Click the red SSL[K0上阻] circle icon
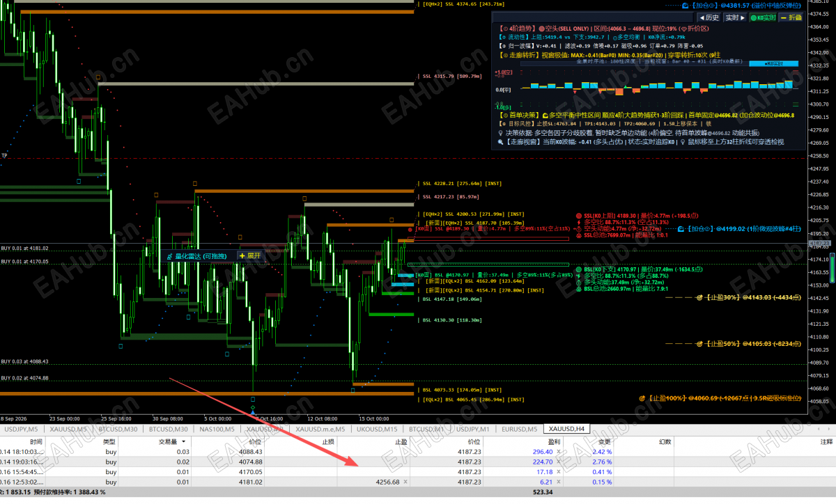This screenshot has height=504, width=836. pyautogui.click(x=578, y=216)
